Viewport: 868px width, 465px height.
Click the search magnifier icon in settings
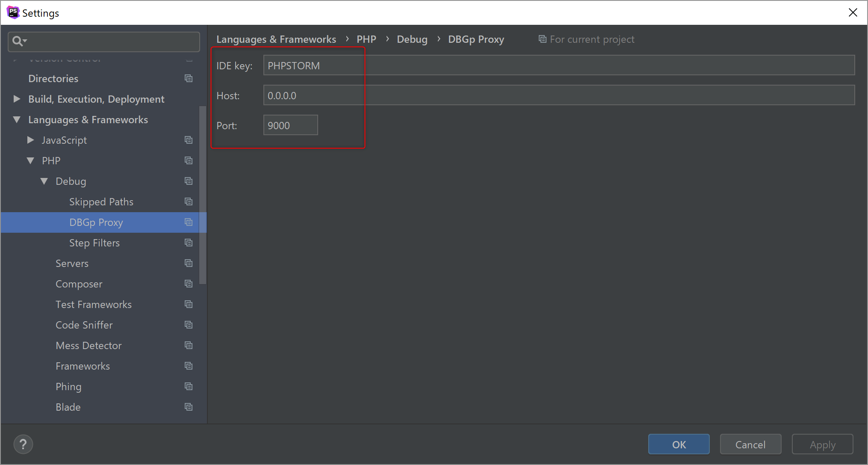click(18, 41)
